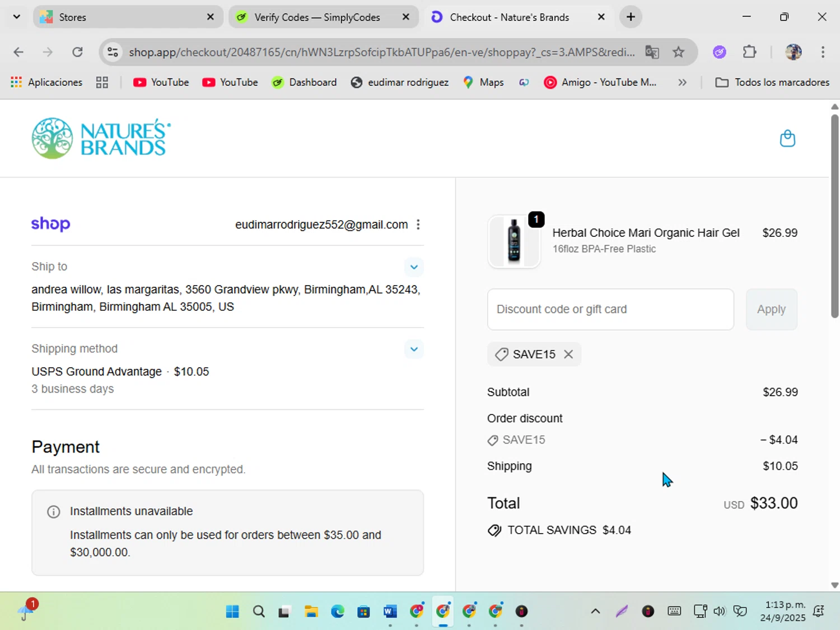Open File Explorer from taskbar
The width and height of the screenshot is (840, 630).
pyautogui.click(x=311, y=611)
